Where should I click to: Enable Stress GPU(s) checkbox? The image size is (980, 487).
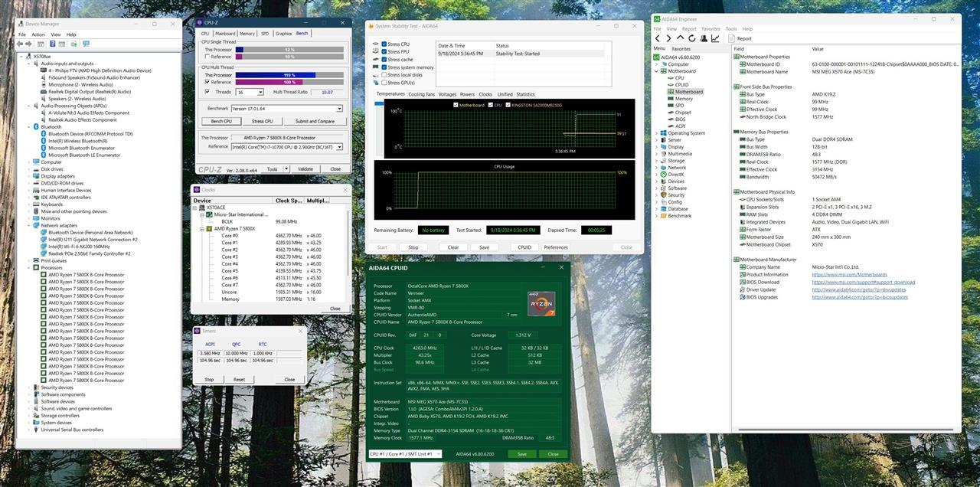pos(384,83)
